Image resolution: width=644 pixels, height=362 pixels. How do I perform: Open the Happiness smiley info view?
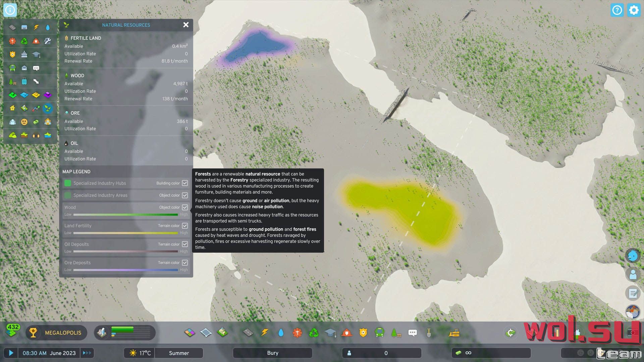[24, 122]
